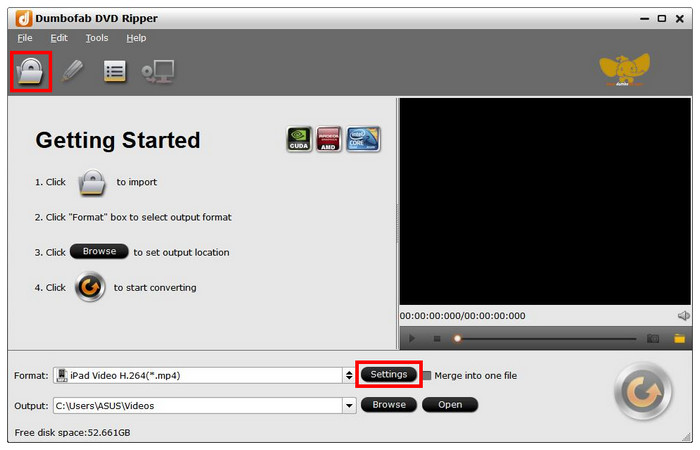Click the timecode 00:00:00:000/00:00:00:000
This screenshot has height=450, width=700.
[462, 316]
